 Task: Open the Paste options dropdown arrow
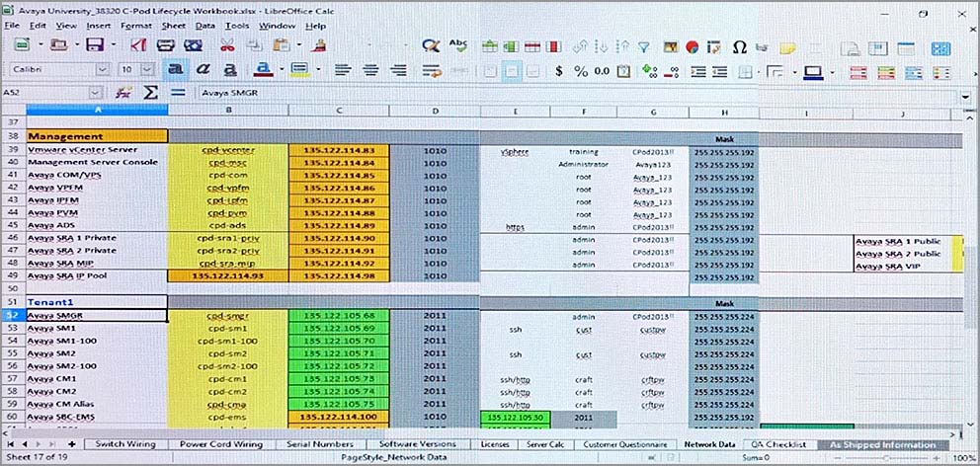click(298, 45)
